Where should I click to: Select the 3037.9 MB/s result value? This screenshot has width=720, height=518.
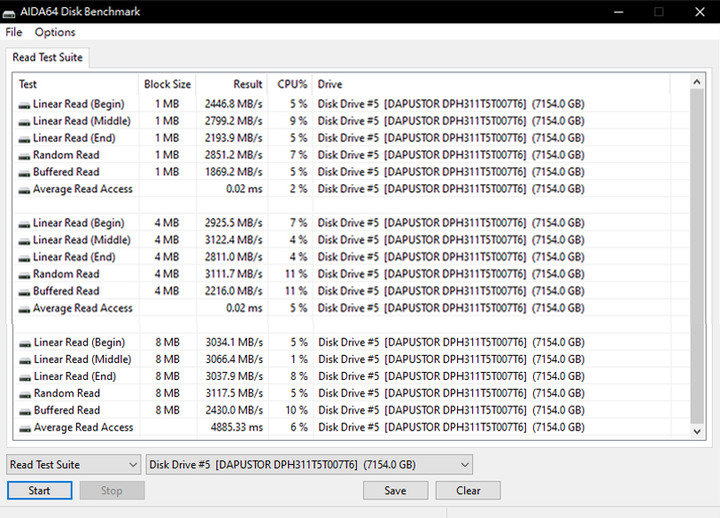pyautogui.click(x=234, y=377)
